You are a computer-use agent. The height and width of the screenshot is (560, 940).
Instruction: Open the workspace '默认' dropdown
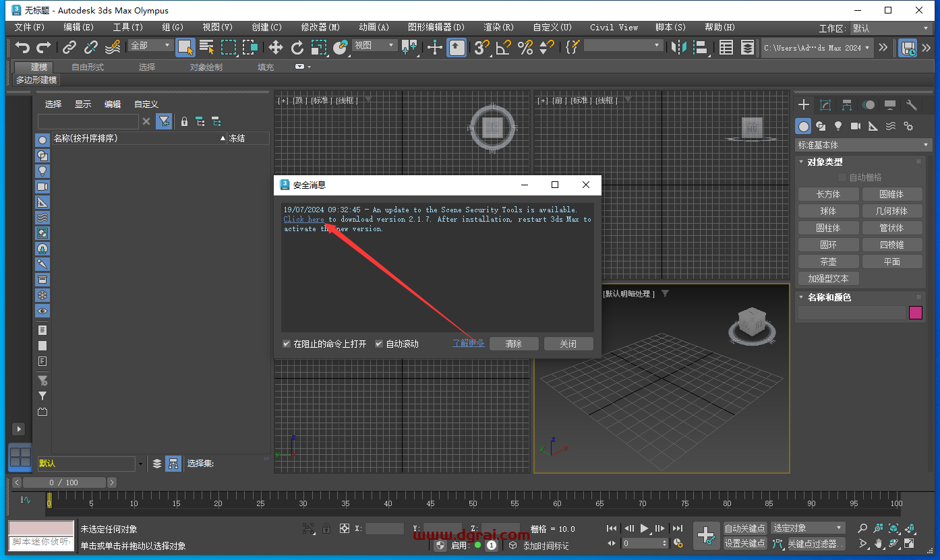[x=891, y=28]
